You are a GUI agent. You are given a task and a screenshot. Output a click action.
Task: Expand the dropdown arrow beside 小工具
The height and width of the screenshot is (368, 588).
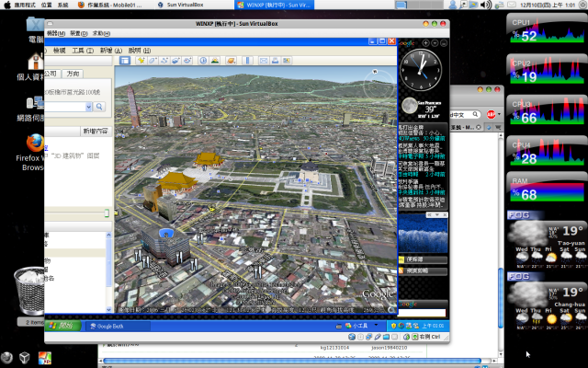(376, 325)
